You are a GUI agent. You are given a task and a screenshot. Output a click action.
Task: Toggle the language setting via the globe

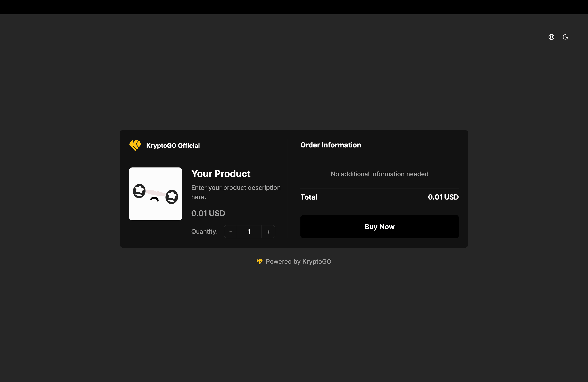point(551,37)
